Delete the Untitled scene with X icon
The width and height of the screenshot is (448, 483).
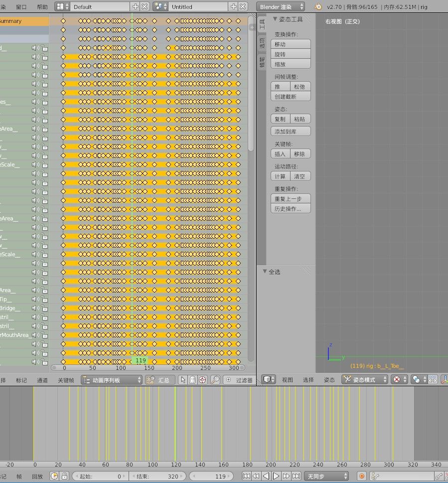pyautogui.click(x=243, y=6)
